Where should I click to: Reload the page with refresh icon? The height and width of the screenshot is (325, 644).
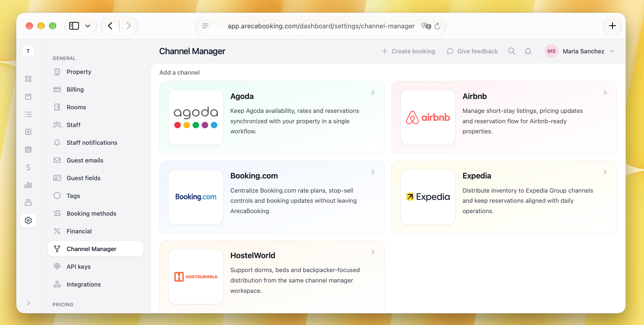437,26
